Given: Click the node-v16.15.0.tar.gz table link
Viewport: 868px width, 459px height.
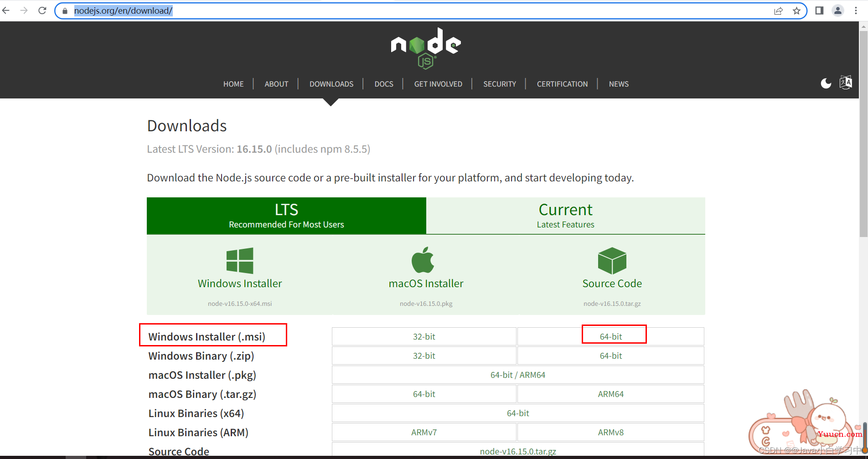Looking at the screenshot, I should click(x=518, y=451).
